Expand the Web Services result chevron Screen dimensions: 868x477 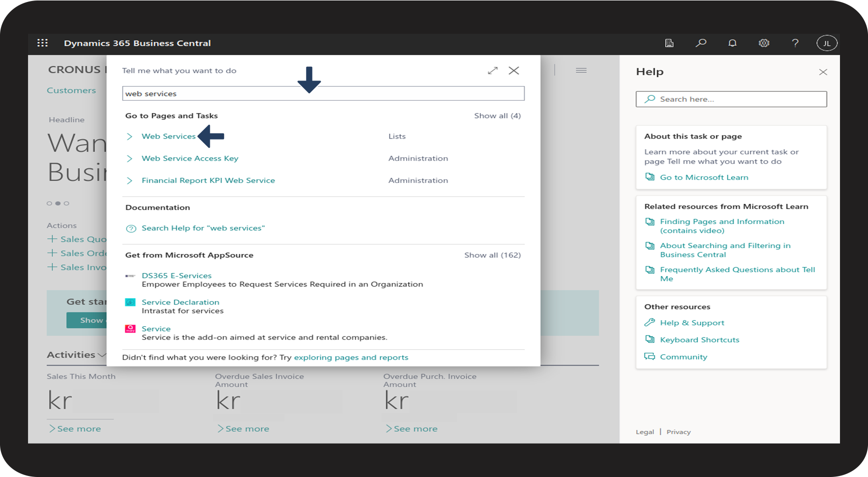point(130,137)
